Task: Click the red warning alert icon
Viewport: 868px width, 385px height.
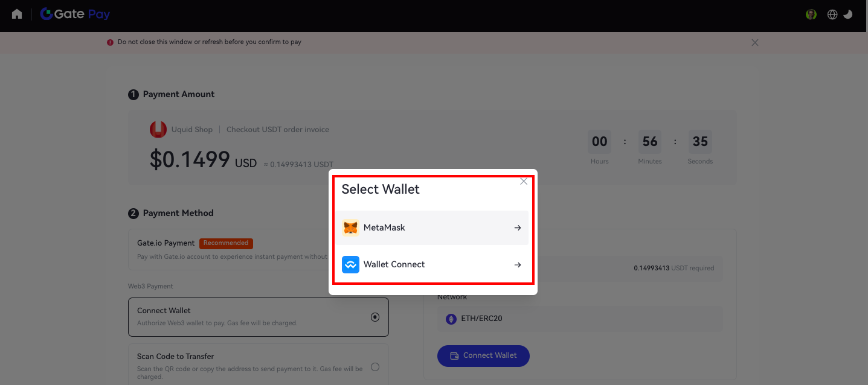Action: point(110,43)
